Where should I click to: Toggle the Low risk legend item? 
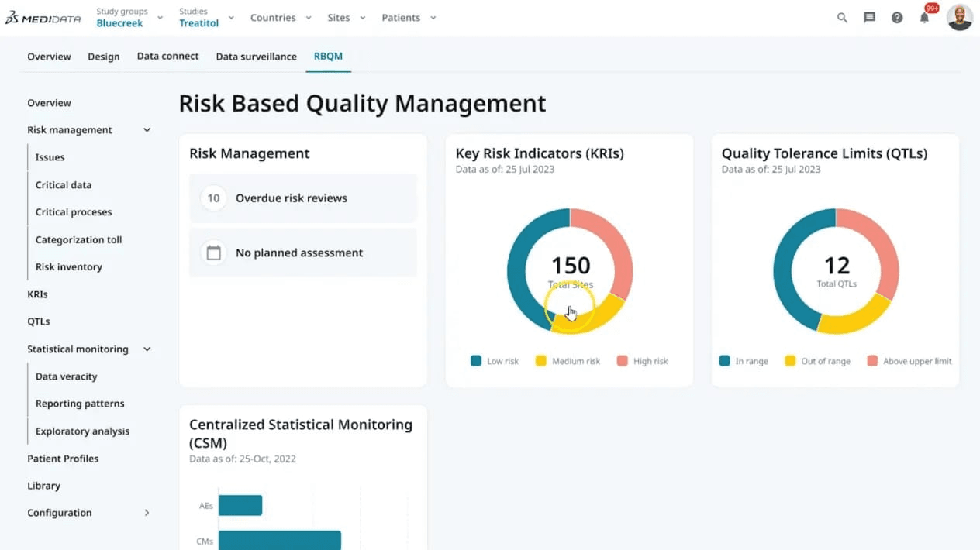click(x=494, y=361)
